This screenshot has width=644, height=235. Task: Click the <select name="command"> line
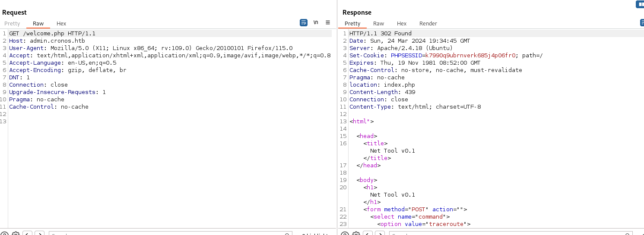pos(410,217)
